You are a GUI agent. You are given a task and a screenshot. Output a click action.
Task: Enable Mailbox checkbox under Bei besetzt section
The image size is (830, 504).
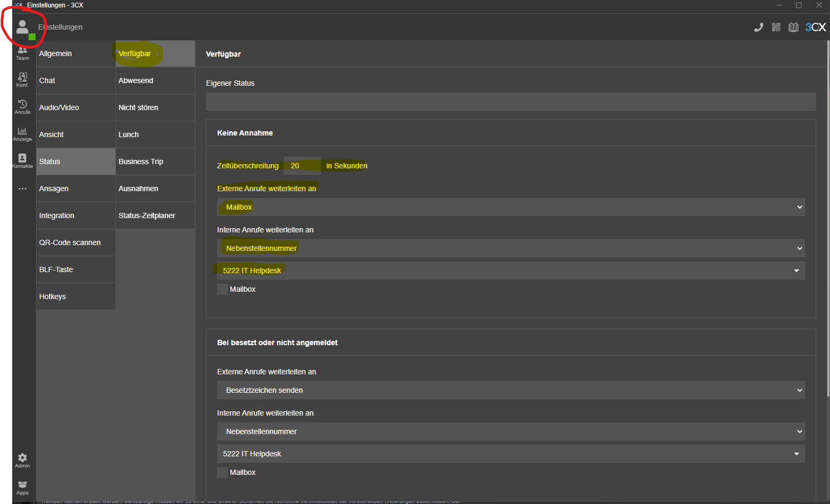(x=222, y=472)
